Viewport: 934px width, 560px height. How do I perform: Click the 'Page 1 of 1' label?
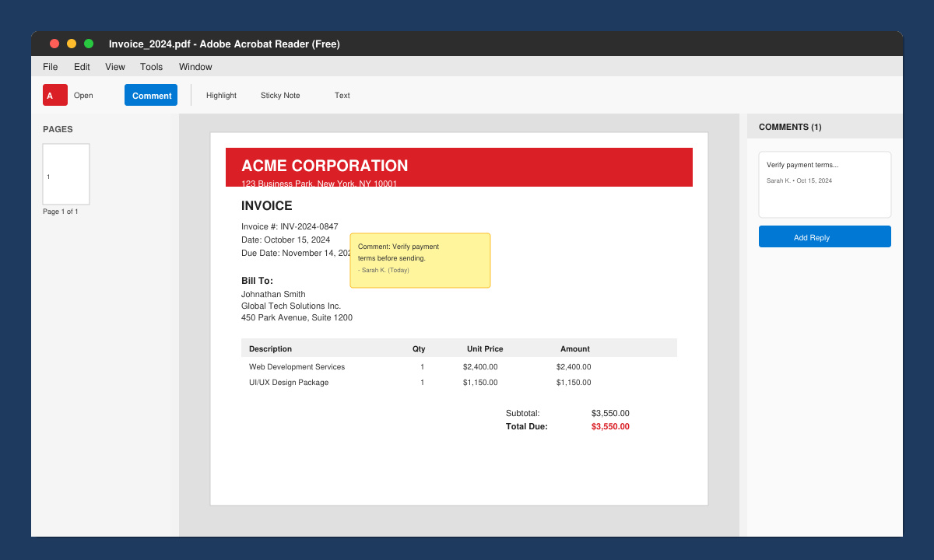point(61,212)
